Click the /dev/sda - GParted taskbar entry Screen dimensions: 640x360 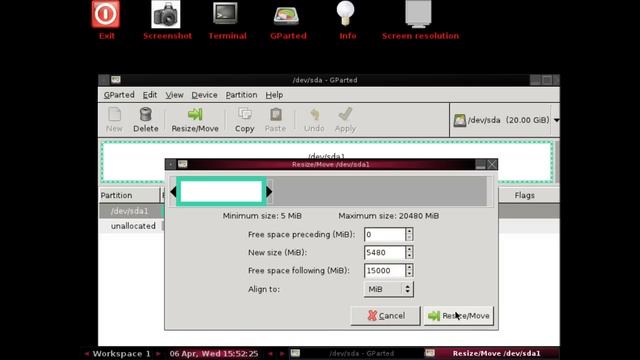pyautogui.click(x=355, y=353)
